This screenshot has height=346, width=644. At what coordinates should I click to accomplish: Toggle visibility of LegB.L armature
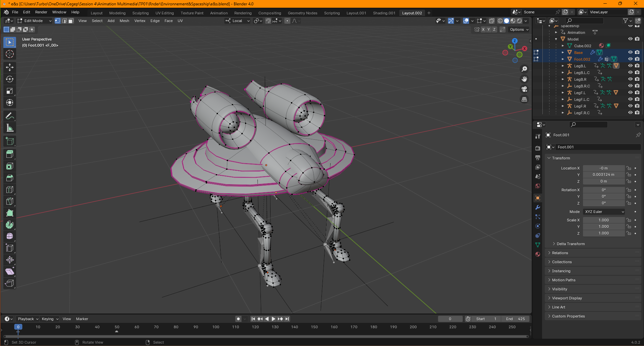(x=630, y=66)
